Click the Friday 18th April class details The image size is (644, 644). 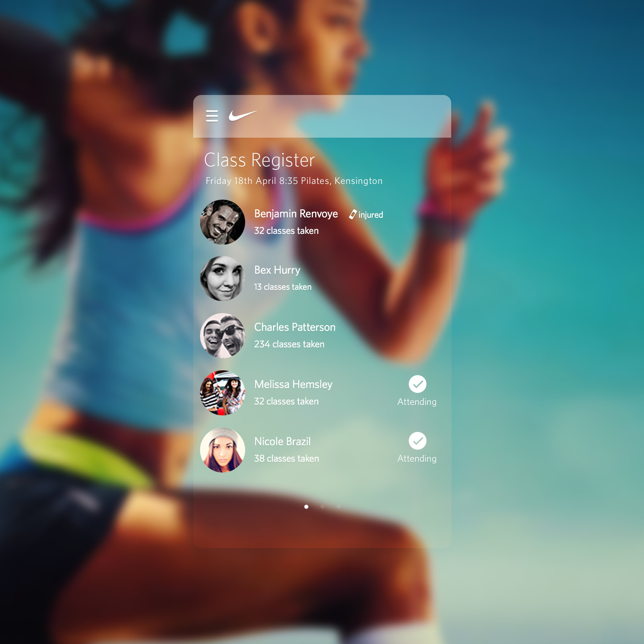pyautogui.click(x=294, y=181)
